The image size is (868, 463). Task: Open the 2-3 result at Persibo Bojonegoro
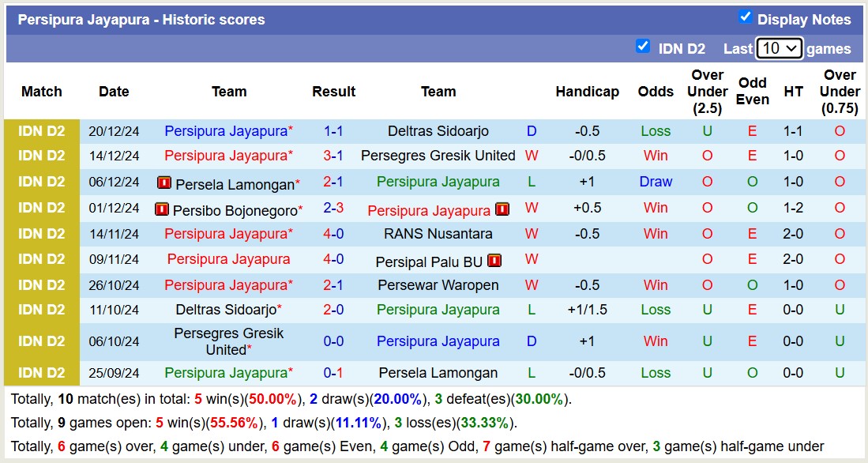[x=333, y=209]
